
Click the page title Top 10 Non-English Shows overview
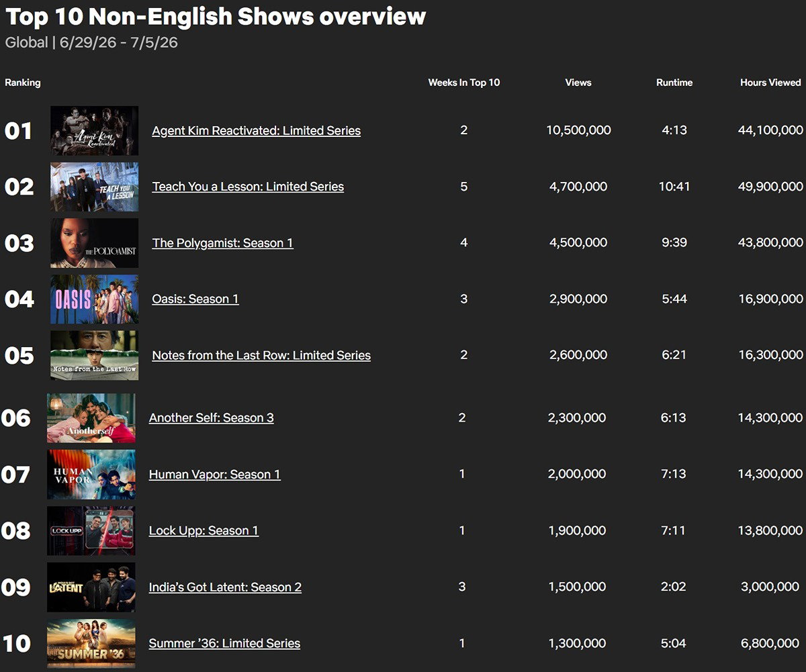[216, 16]
